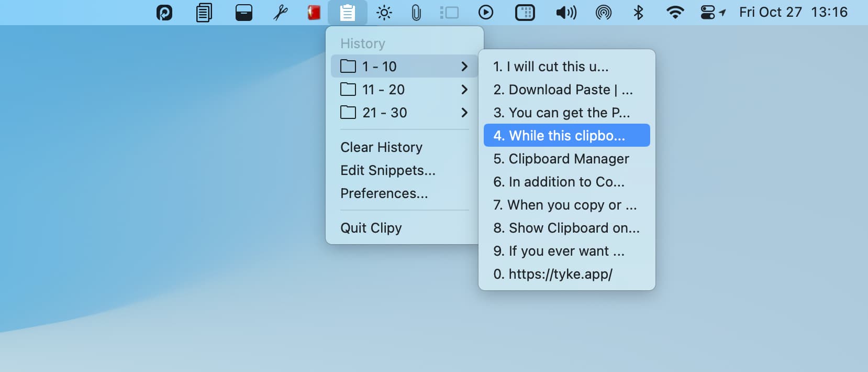Screen dimensions: 868x372
Task: Expand the 21 - 30 history chevron
Action: 464,112
